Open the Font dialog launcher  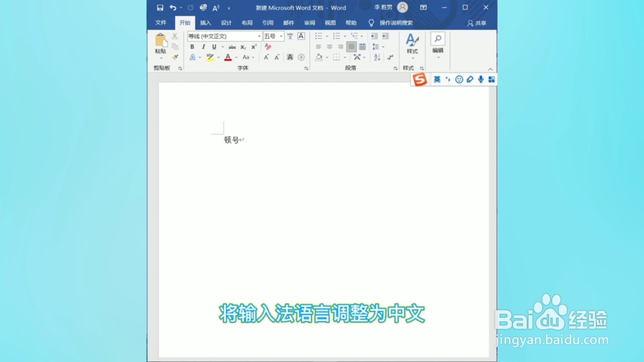tap(306, 68)
